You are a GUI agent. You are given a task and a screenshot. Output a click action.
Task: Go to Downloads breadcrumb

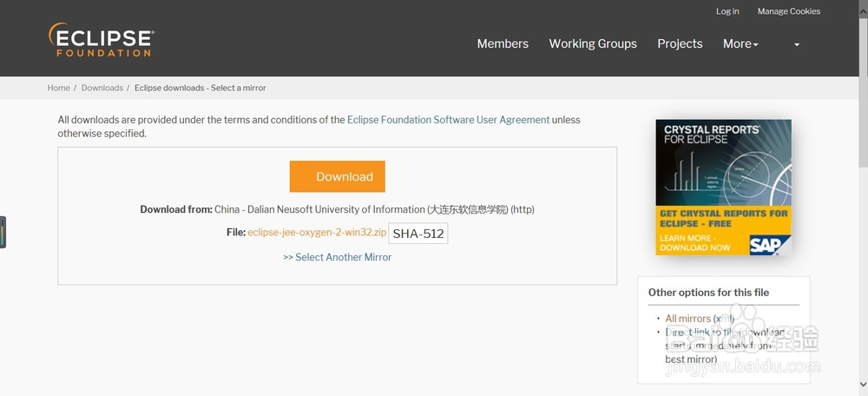pyautogui.click(x=102, y=88)
